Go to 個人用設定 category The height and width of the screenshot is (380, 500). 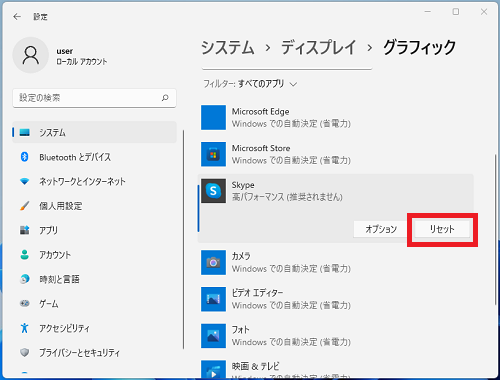coord(94,206)
